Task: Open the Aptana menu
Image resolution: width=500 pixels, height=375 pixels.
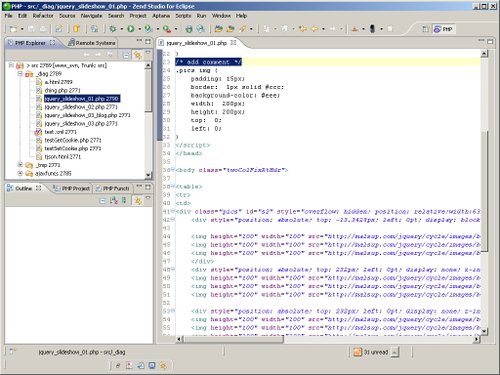Action: click(x=161, y=16)
